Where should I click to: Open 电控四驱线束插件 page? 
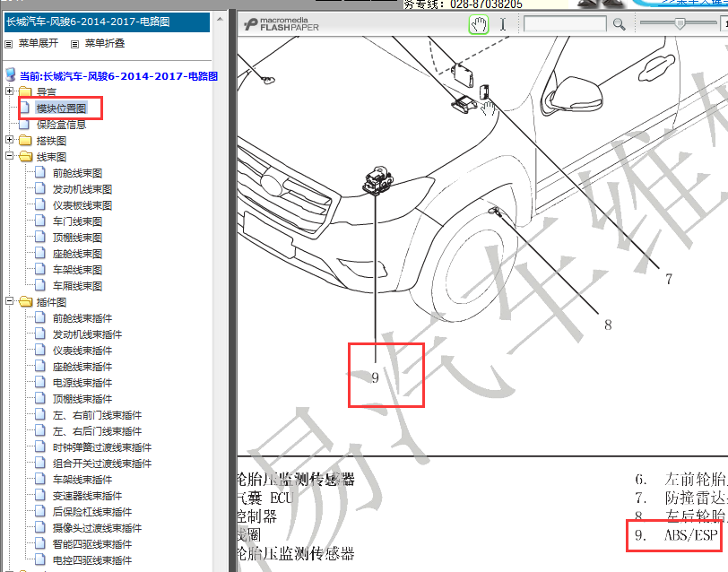click(x=92, y=560)
